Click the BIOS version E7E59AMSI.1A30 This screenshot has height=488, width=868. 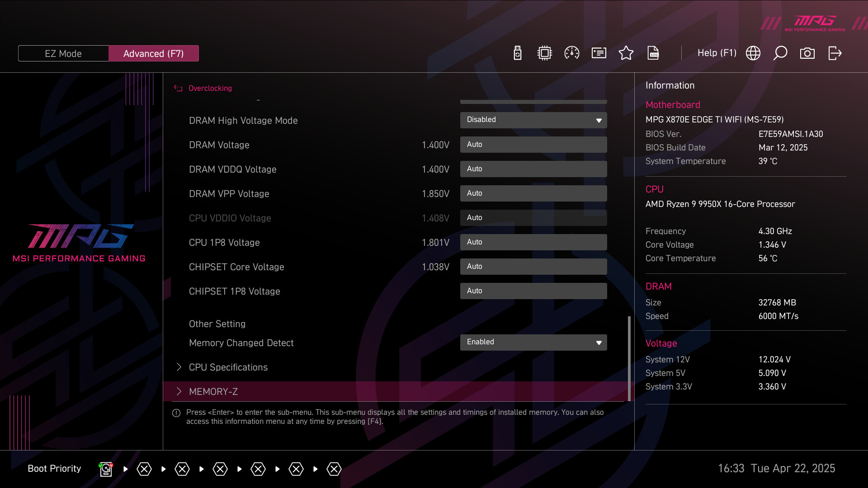pos(791,134)
